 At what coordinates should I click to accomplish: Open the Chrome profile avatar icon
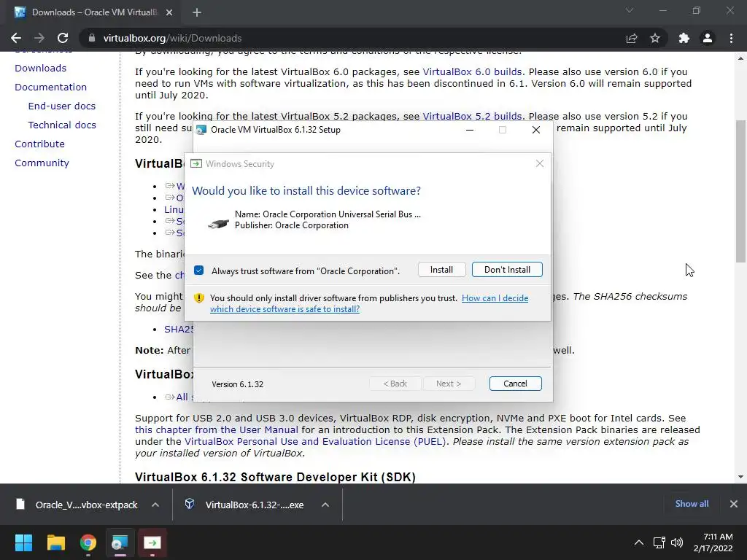coord(708,38)
